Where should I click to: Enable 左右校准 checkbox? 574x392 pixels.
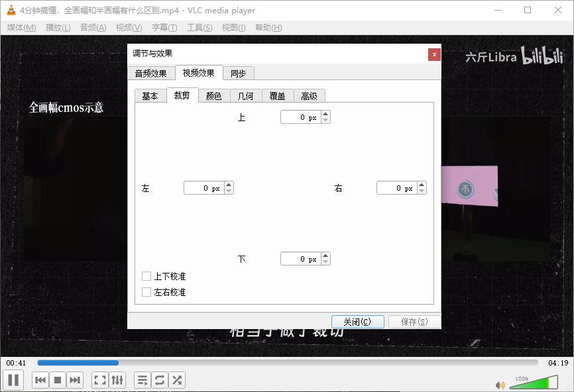tap(146, 292)
